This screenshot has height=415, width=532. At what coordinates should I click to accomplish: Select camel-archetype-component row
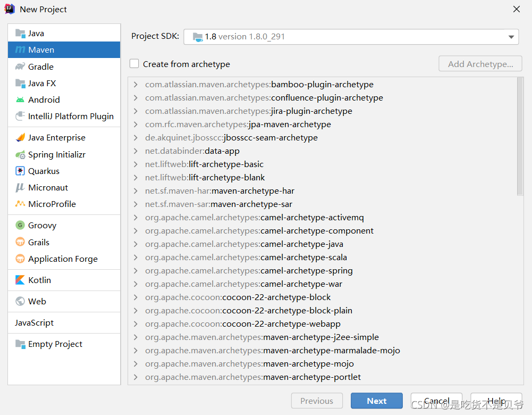[322, 231]
